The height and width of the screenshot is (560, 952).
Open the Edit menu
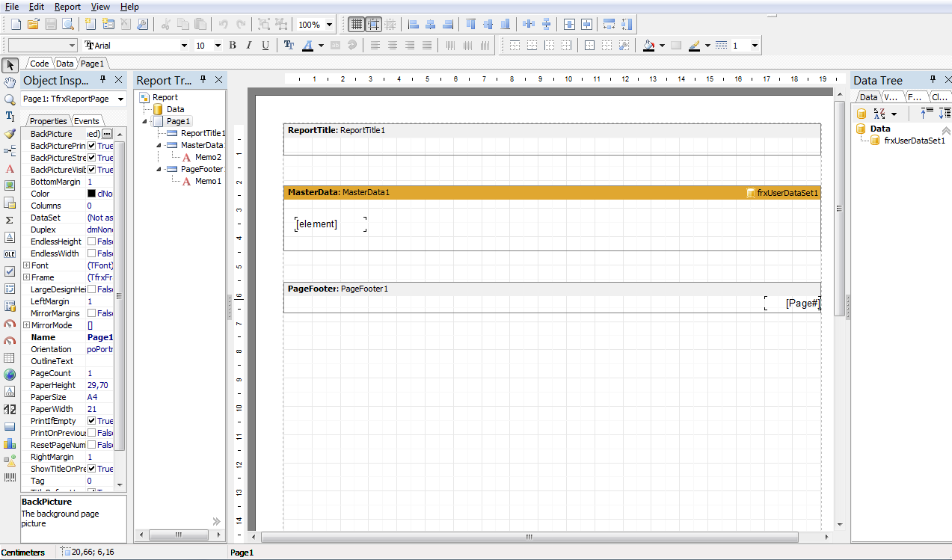tap(37, 7)
